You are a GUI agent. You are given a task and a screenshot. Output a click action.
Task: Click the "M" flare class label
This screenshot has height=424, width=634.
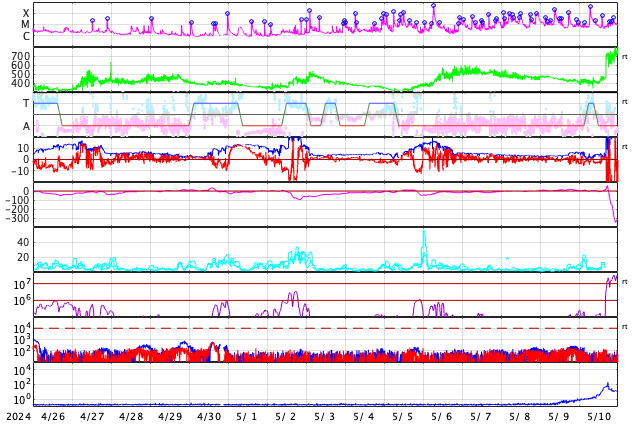(25, 25)
